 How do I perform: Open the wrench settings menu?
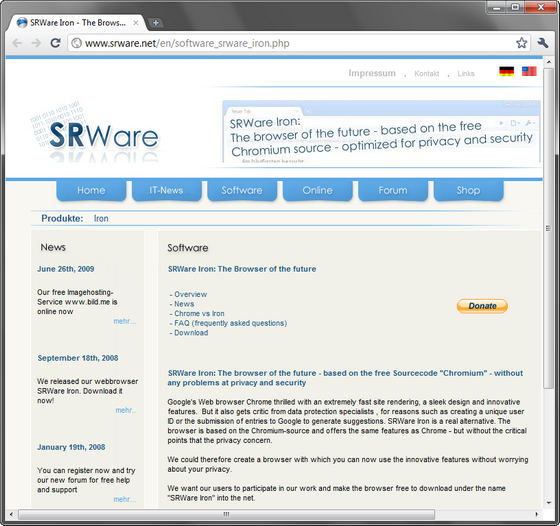(x=542, y=43)
